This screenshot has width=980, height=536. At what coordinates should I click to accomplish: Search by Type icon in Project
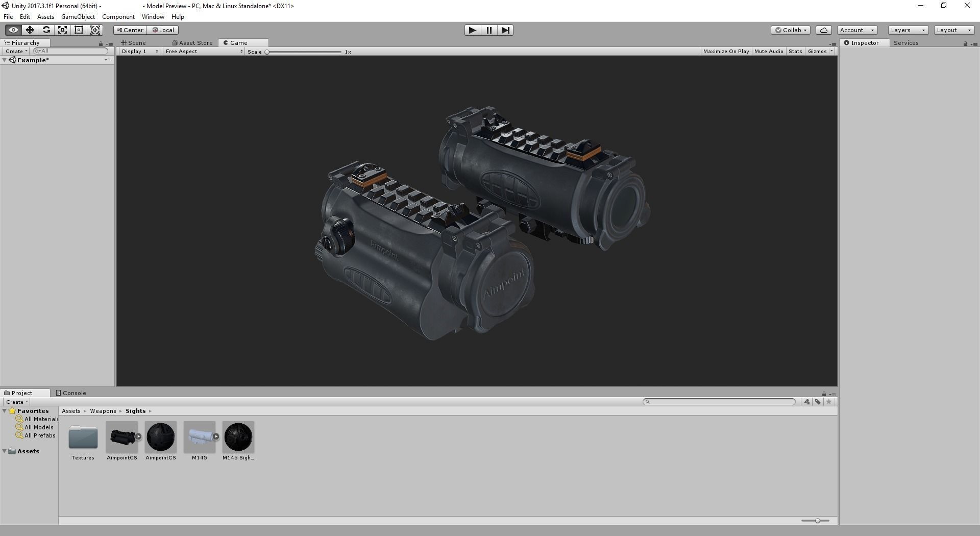click(x=807, y=402)
